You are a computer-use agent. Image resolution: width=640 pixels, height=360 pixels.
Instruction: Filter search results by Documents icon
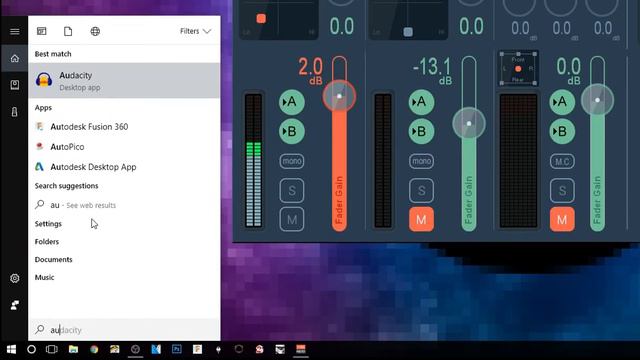[68, 31]
